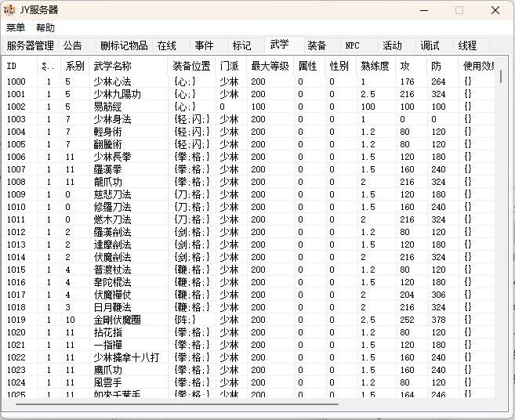This screenshot has width=515, height=420.
Task: Click the 熟练度 column header
Action: pos(375,66)
